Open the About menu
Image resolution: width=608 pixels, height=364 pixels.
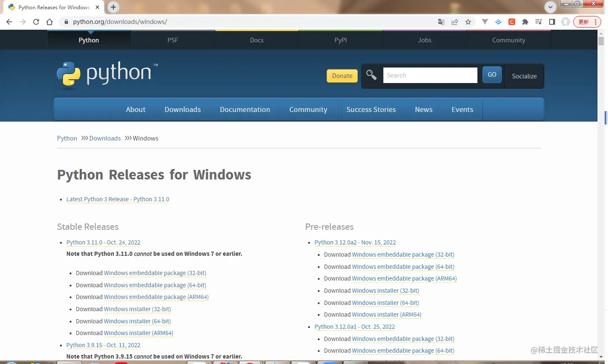[136, 109]
